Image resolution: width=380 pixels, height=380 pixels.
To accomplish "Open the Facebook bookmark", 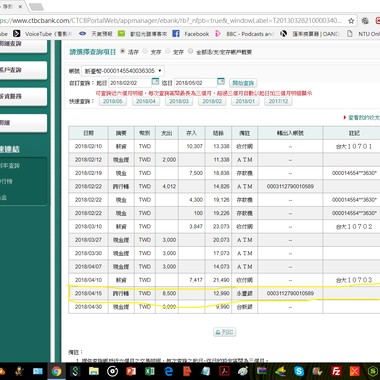I will (191, 34).
